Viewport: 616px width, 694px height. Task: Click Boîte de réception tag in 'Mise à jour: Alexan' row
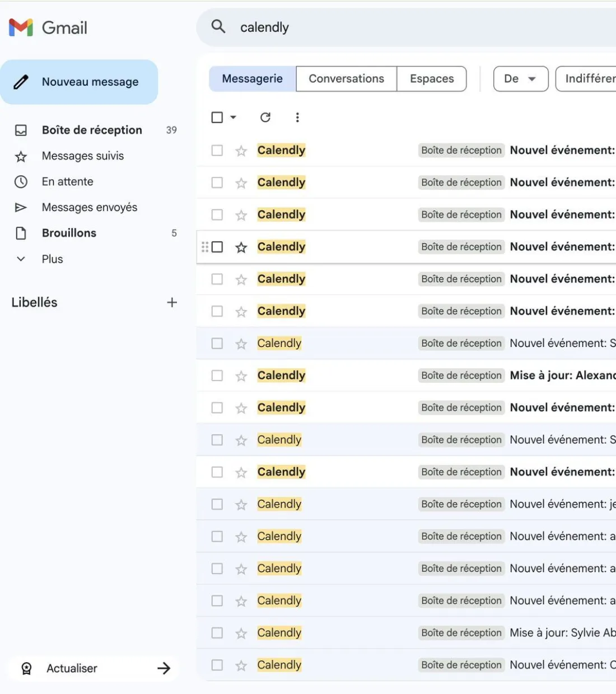[461, 376]
